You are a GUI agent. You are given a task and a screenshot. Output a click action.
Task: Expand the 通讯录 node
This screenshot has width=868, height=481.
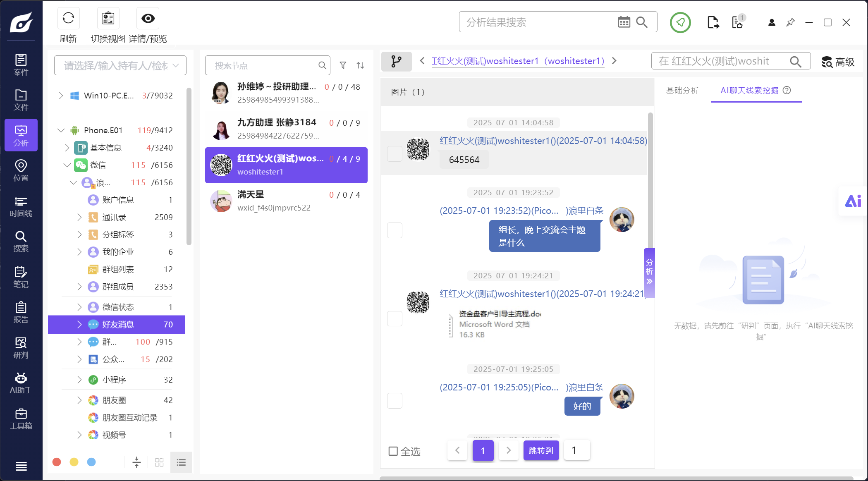pos(79,217)
